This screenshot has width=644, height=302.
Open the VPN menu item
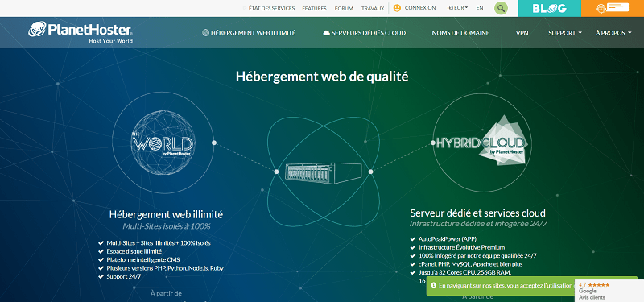point(522,33)
